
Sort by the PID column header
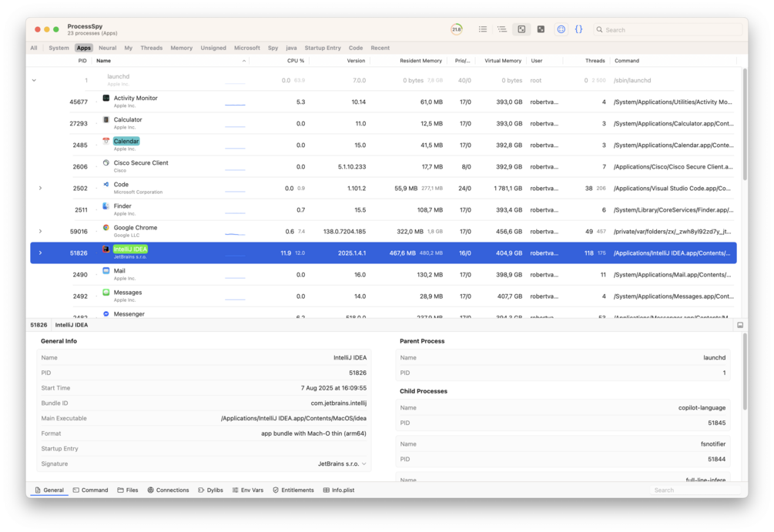[82, 61]
